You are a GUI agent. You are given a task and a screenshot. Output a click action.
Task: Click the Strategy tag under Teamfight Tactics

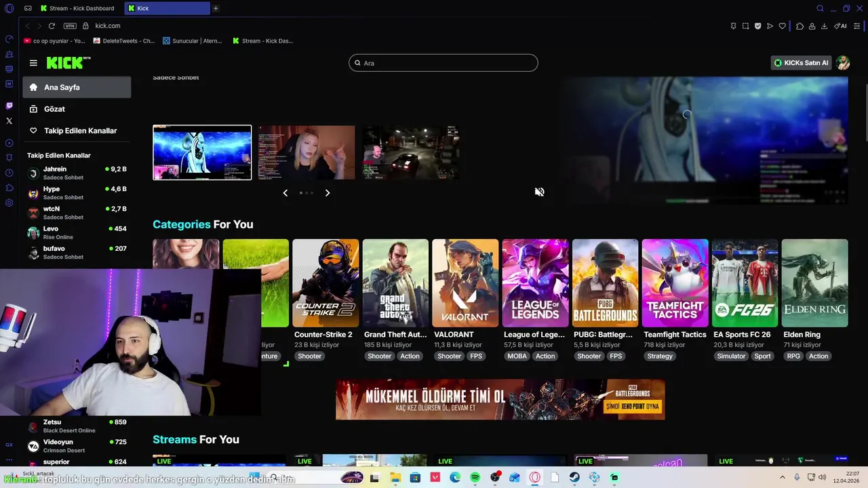tap(660, 357)
